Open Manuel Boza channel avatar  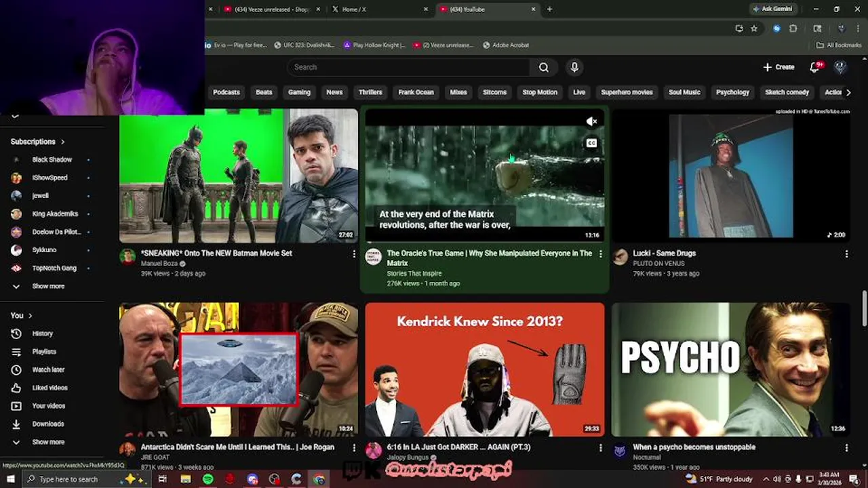pos(127,256)
